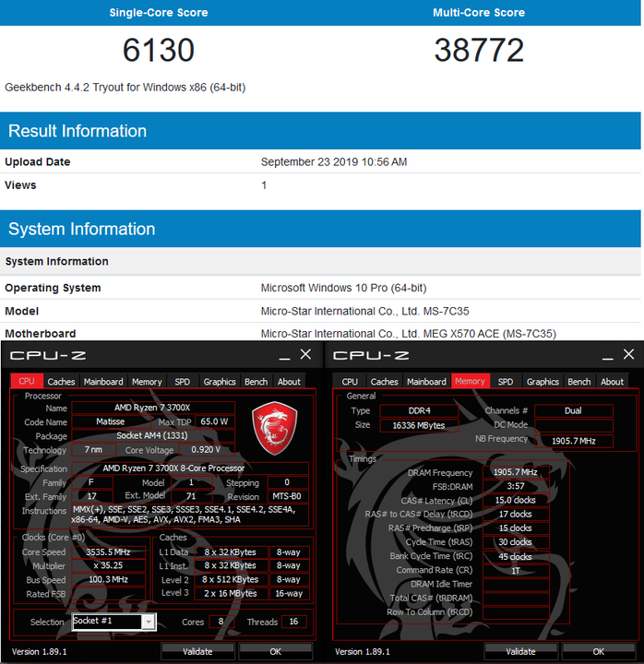
Task: Open Graphics tab in right CPU-Z window
Action: click(543, 381)
